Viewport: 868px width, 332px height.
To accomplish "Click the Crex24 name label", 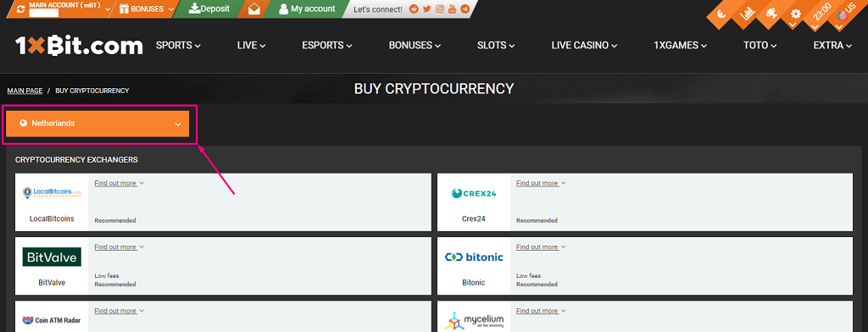I will click(x=474, y=219).
